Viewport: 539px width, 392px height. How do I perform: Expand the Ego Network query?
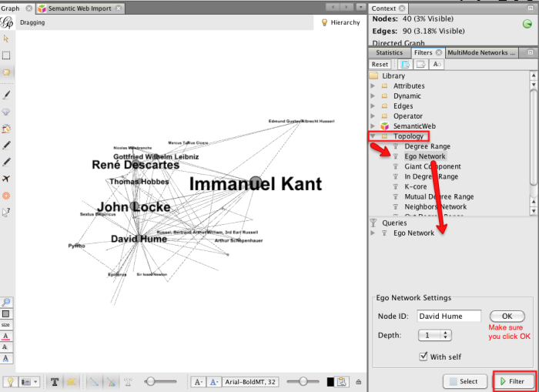[373, 233]
